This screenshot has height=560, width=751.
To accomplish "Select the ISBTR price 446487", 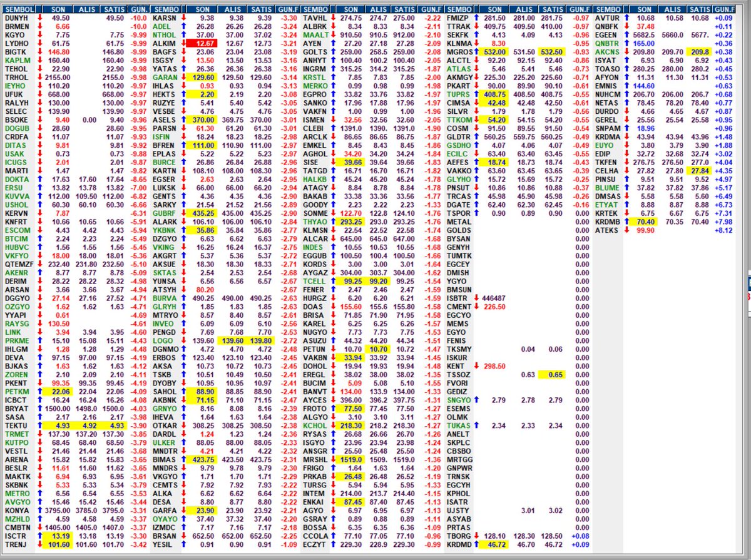I will [x=494, y=298].
